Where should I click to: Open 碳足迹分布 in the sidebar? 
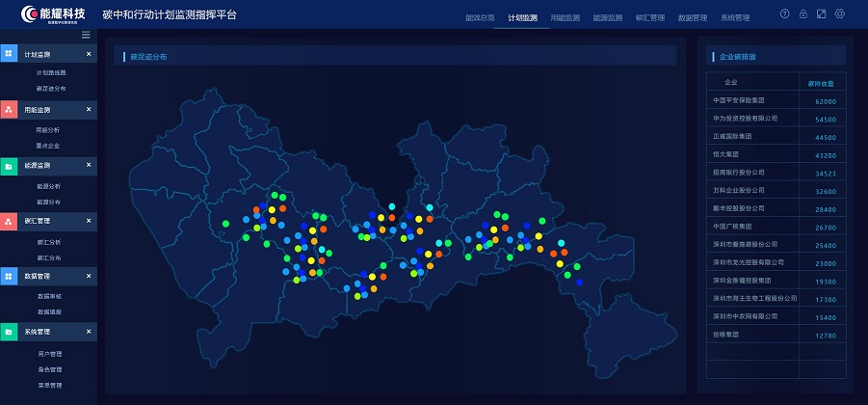click(51, 89)
